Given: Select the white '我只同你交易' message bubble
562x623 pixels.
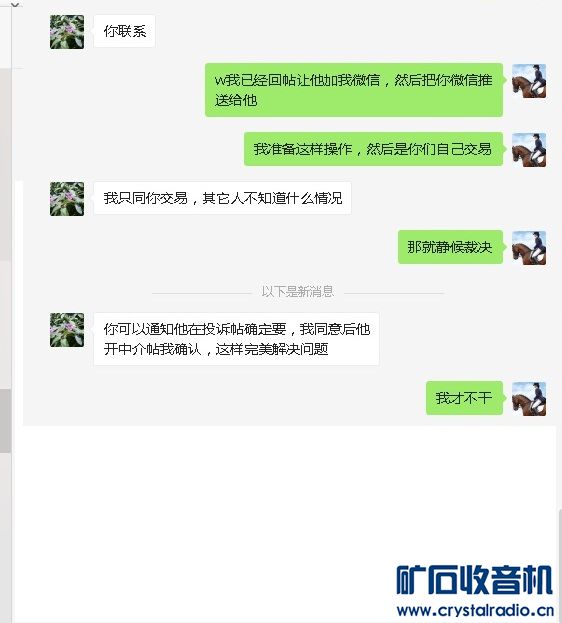Looking at the screenshot, I should coord(223,198).
